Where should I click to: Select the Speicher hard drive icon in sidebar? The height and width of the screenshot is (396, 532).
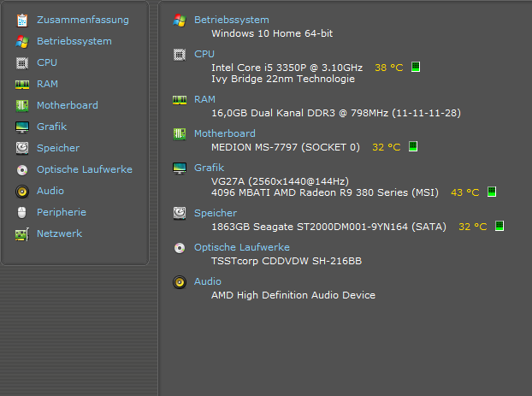[x=22, y=148]
